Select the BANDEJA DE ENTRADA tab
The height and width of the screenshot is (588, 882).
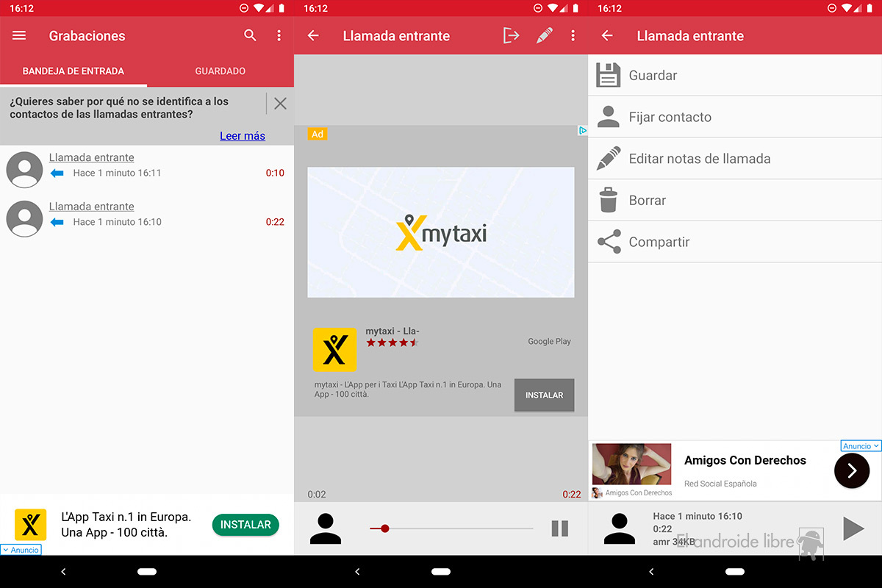pyautogui.click(x=73, y=71)
